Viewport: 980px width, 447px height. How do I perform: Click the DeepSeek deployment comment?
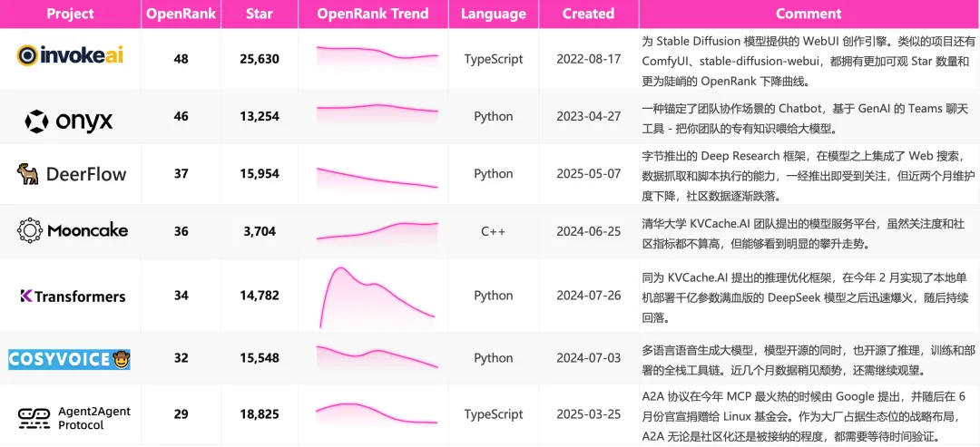click(x=807, y=297)
